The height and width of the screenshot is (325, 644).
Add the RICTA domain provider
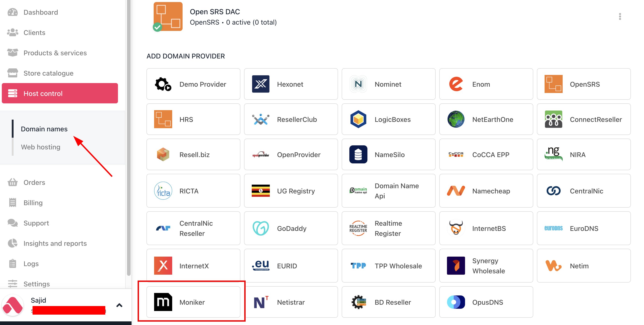point(193,191)
